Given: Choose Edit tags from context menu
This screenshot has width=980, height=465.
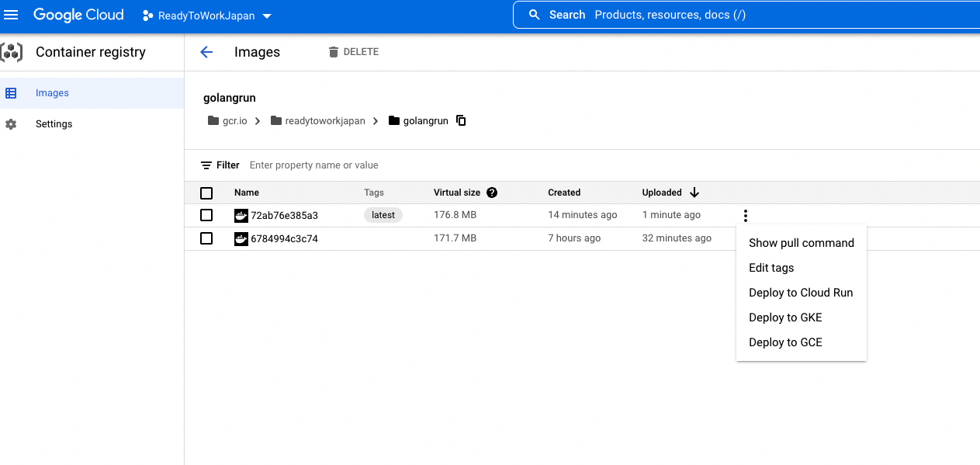Looking at the screenshot, I should pyautogui.click(x=802, y=268).
